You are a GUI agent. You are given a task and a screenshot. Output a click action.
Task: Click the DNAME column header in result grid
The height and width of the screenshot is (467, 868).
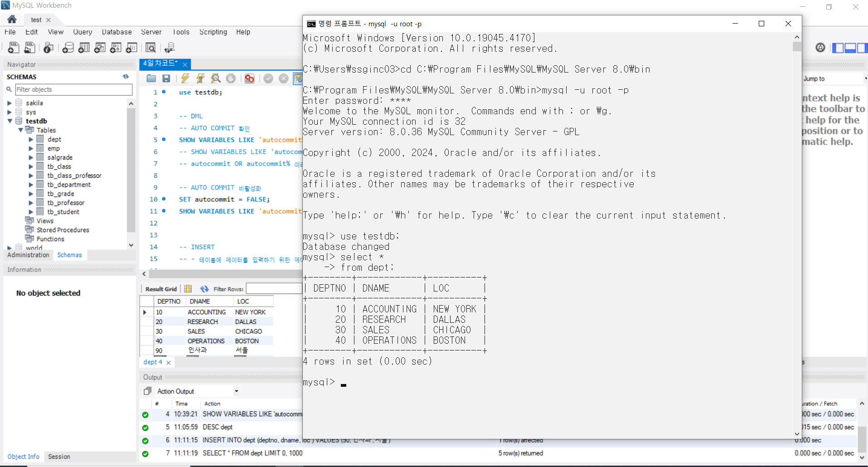(209, 301)
